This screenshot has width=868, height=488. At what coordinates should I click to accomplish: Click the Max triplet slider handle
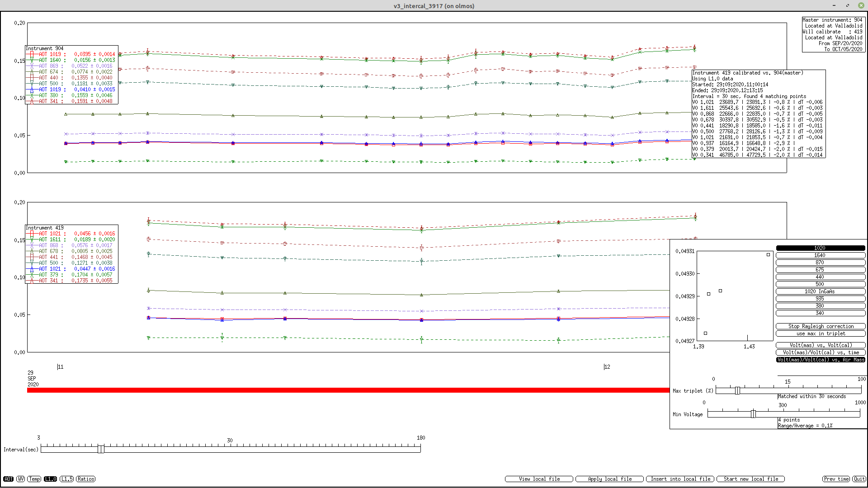(737, 390)
